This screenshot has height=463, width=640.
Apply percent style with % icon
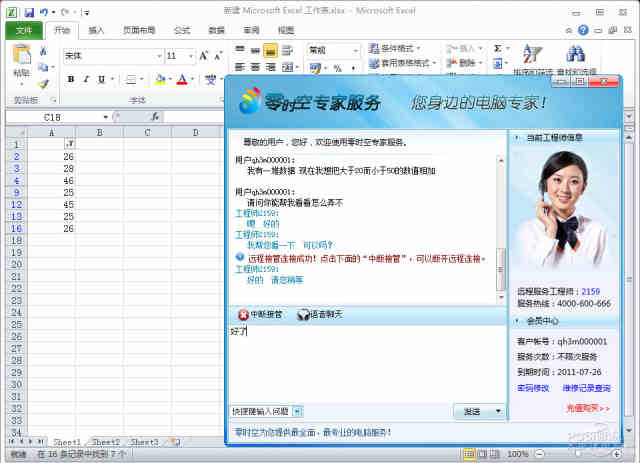(x=338, y=68)
